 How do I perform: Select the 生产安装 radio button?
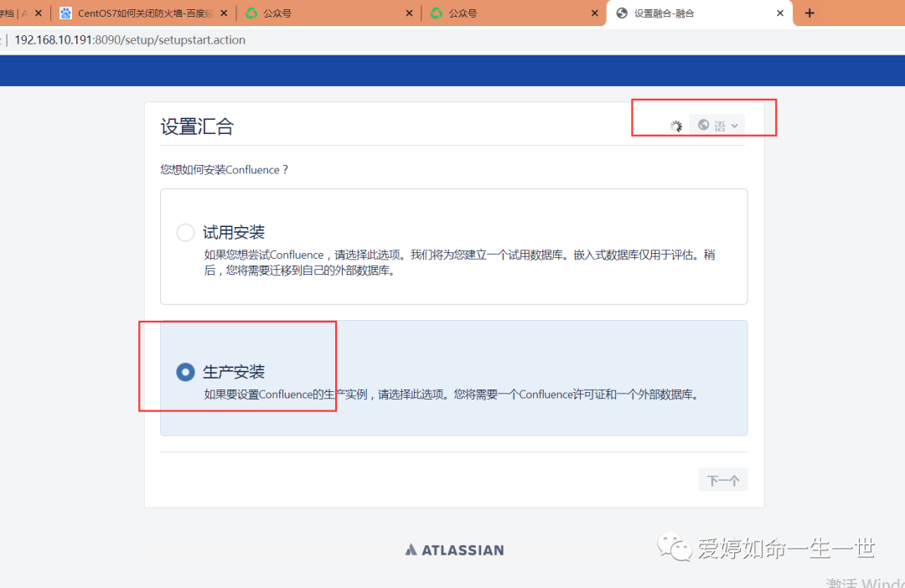coord(185,372)
